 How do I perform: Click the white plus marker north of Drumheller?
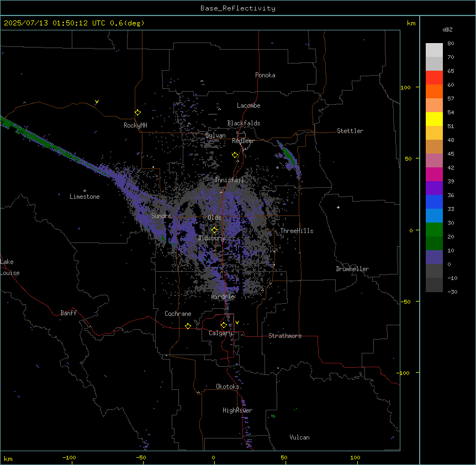(338, 207)
